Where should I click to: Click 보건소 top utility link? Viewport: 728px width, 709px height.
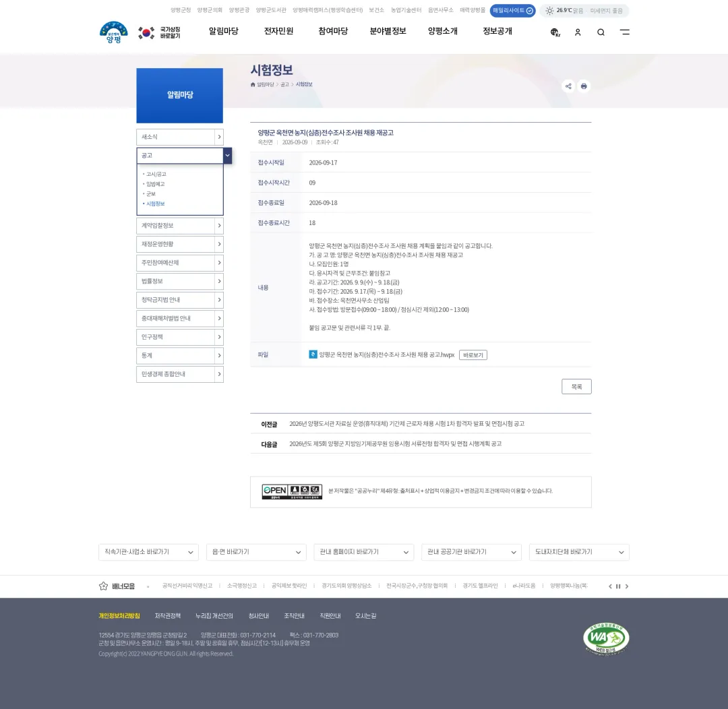(x=377, y=10)
